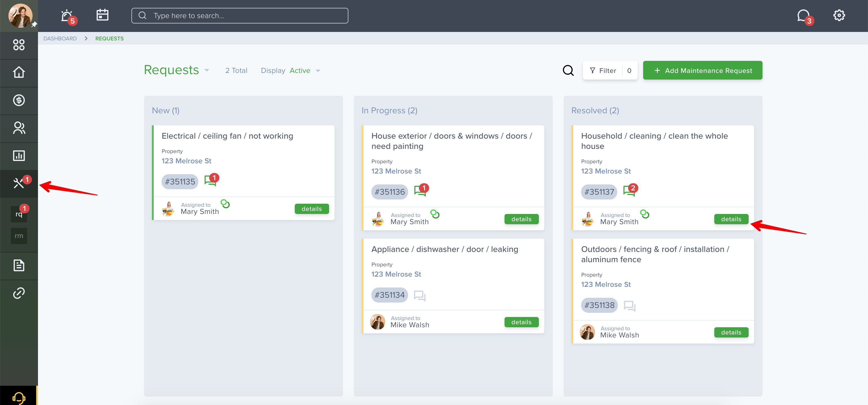Click request ID tag #351135
The image size is (868, 405).
(180, 182)
